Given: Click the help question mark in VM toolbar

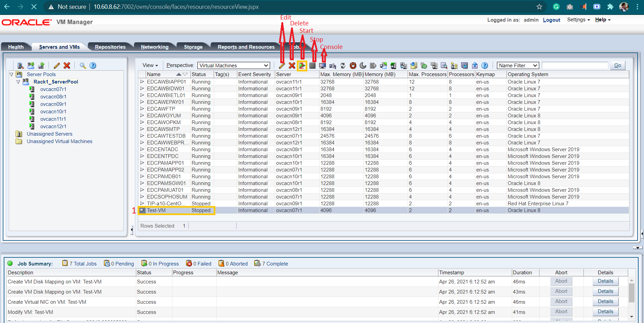Looking at the screenshot, I should (x=485, y=66).
